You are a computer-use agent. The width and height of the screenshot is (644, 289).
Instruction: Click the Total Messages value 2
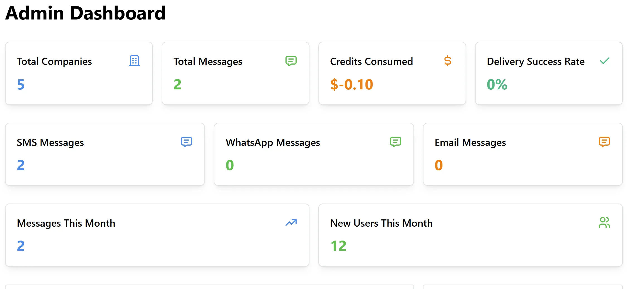177,84
